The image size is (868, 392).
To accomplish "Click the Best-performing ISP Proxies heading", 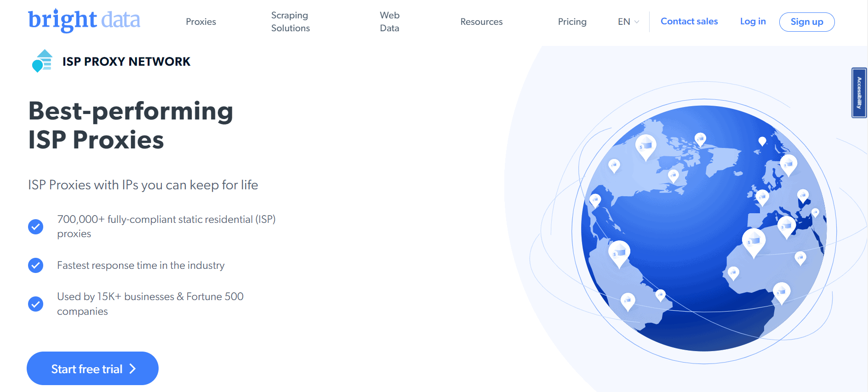I will tap(131, 125).
